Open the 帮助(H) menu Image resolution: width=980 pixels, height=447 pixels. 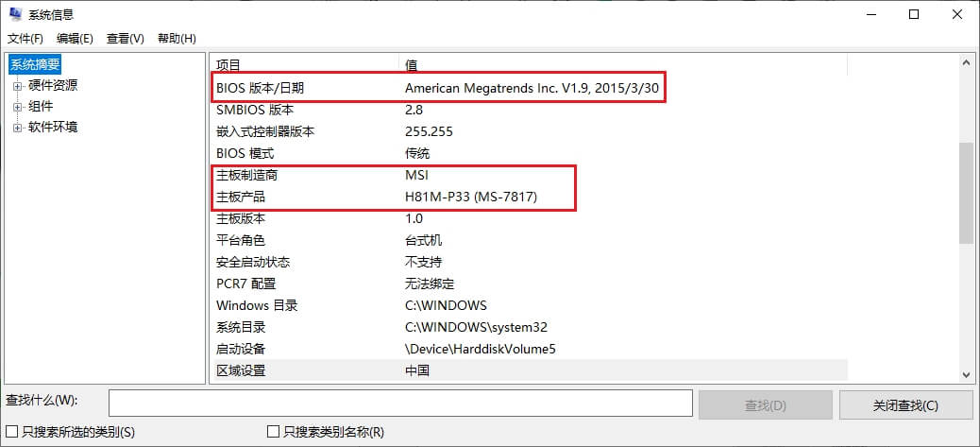click(x=177, y=39)
